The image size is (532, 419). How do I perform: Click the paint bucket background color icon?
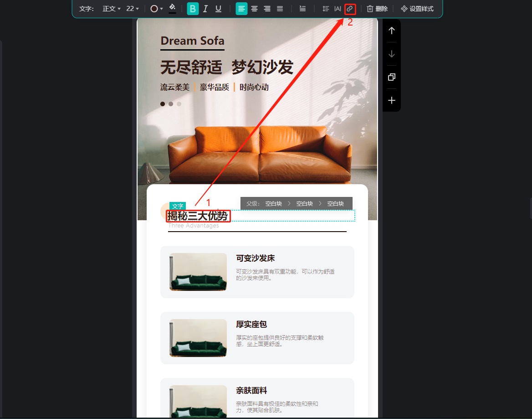pyautogui.click(x=172, y=8)
